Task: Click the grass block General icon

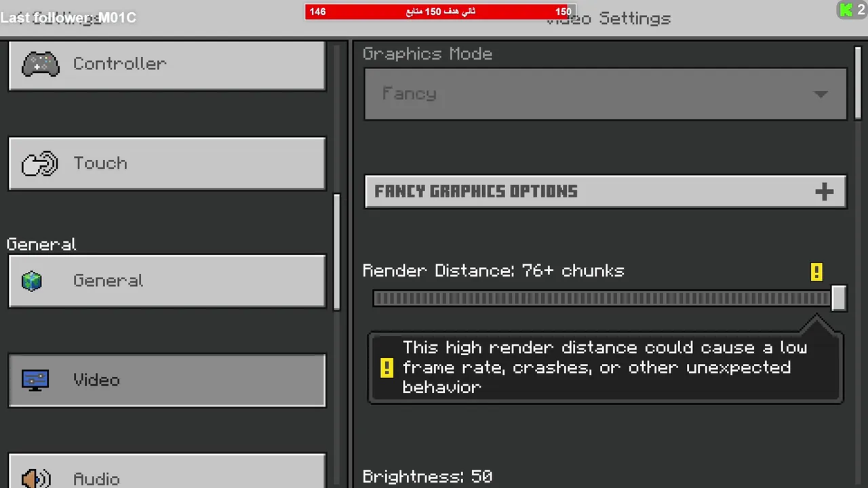Action: tap(32, 281)
